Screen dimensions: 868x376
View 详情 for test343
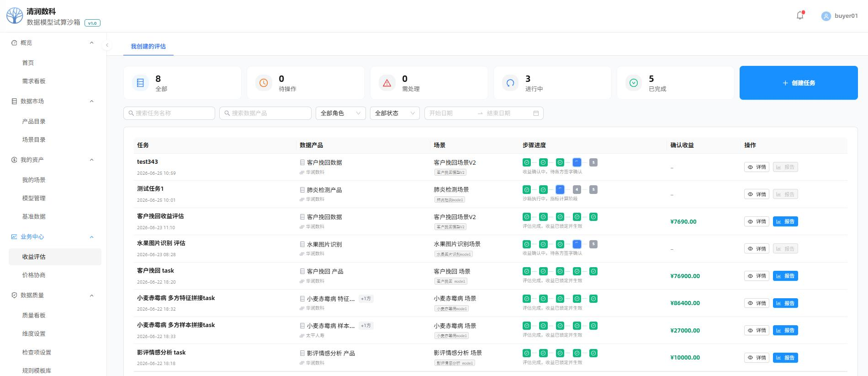pyautogui.click(x=757, y=167)
